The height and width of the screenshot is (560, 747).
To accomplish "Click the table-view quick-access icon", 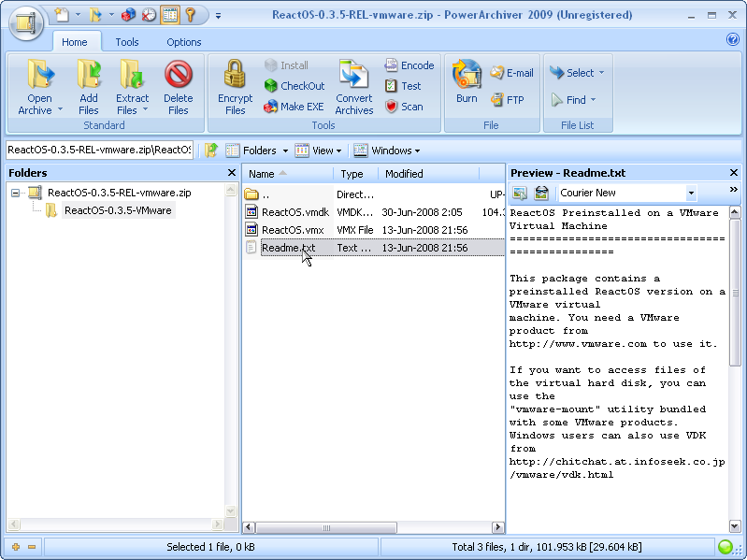I will (170, 15).
